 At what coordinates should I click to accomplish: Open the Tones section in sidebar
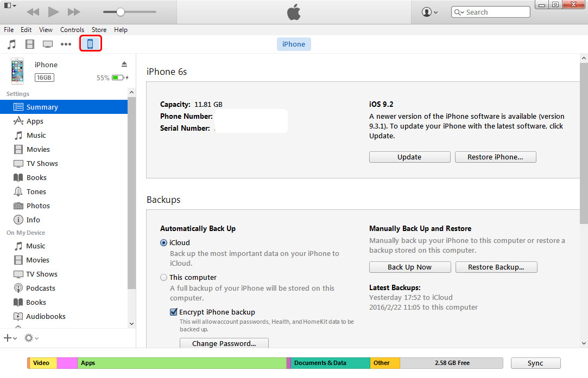tap(36, 191)
